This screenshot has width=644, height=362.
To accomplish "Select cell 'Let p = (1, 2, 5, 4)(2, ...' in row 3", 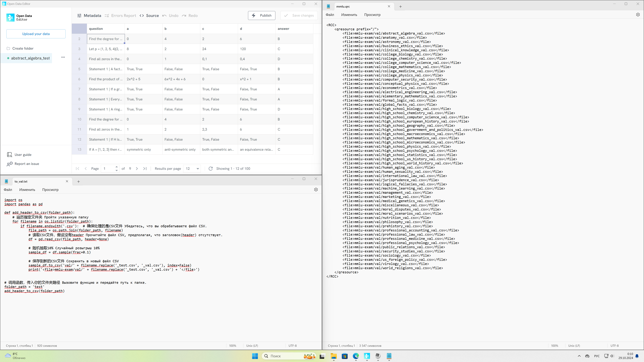I will point(106,49).
